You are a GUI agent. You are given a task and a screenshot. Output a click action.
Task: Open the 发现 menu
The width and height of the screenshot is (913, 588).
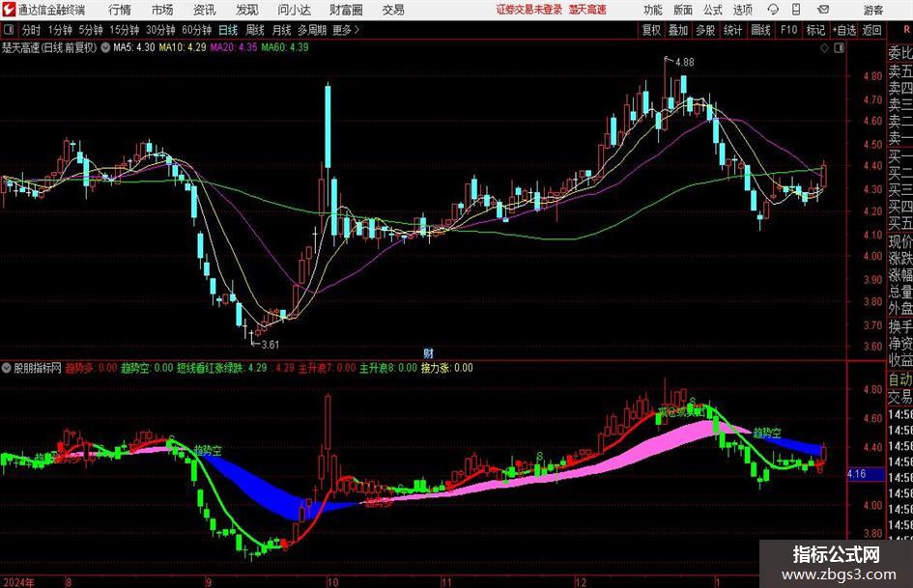[247, 10]
